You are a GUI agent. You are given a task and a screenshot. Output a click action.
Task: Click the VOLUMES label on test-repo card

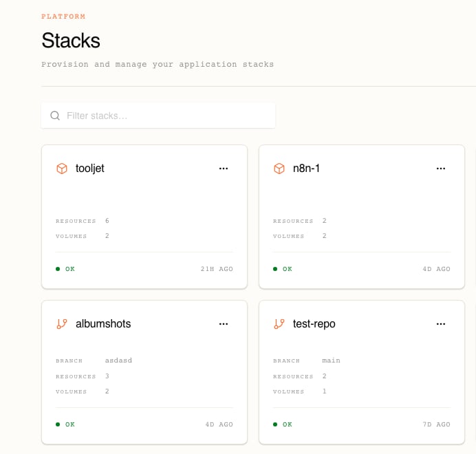coord(289,391)
